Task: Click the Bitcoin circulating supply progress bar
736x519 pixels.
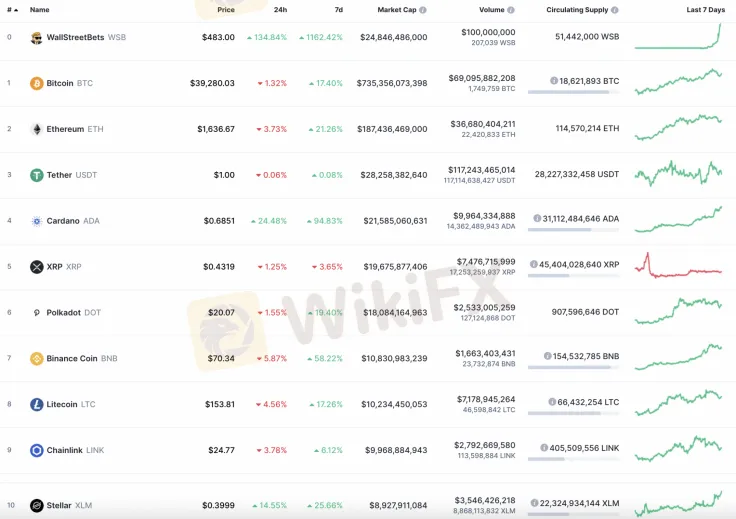Action: click(x=572, y=92)
